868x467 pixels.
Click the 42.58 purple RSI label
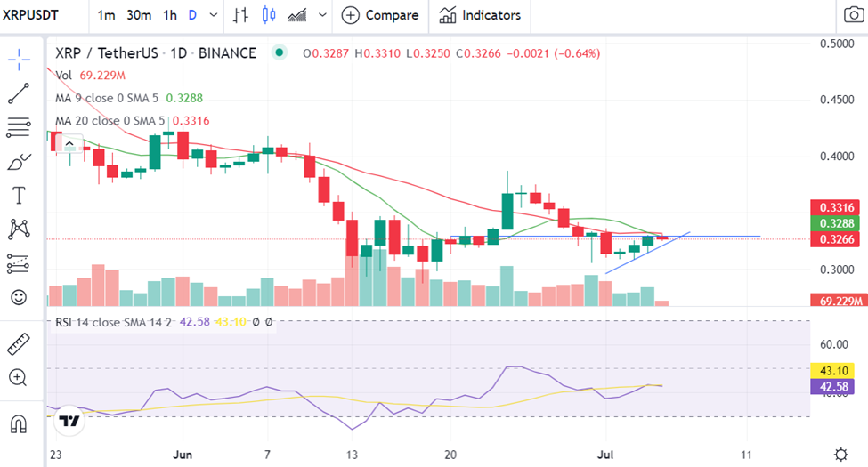832,386
